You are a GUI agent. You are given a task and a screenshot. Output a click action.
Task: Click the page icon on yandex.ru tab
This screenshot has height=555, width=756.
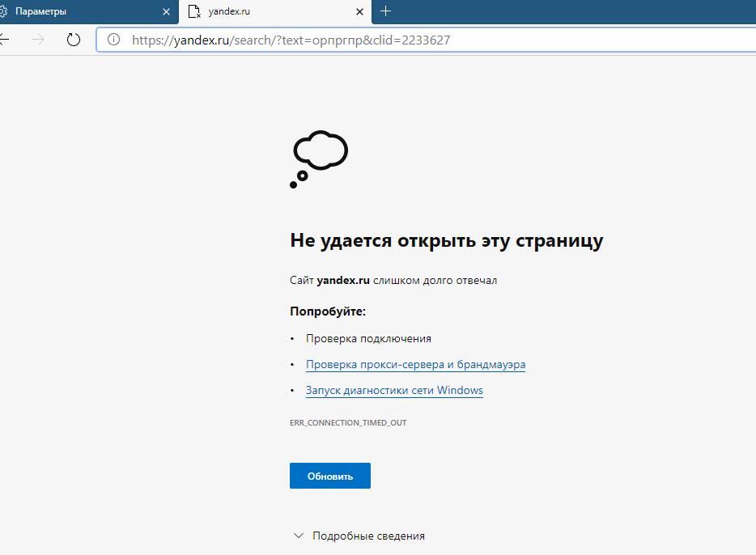[x=193, y=11]
